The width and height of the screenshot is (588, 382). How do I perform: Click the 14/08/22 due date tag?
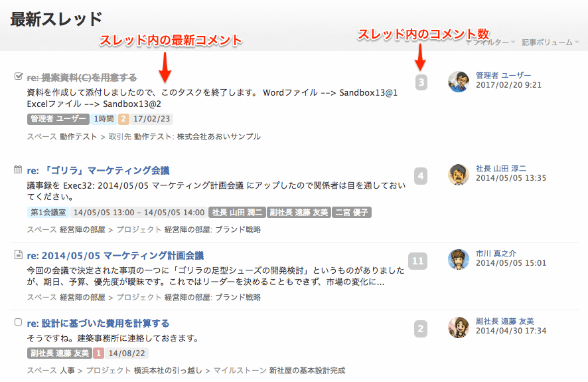tap(127, 353)
